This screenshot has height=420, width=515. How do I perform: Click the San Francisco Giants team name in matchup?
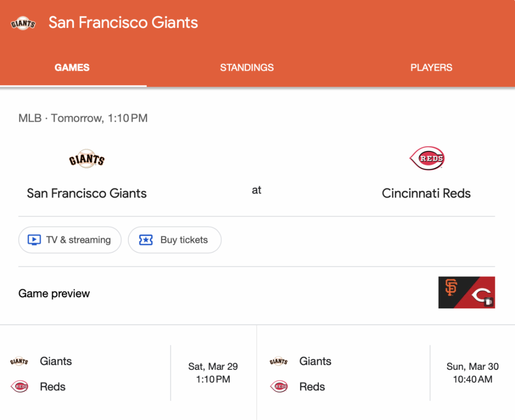click(x=87, y=193)
